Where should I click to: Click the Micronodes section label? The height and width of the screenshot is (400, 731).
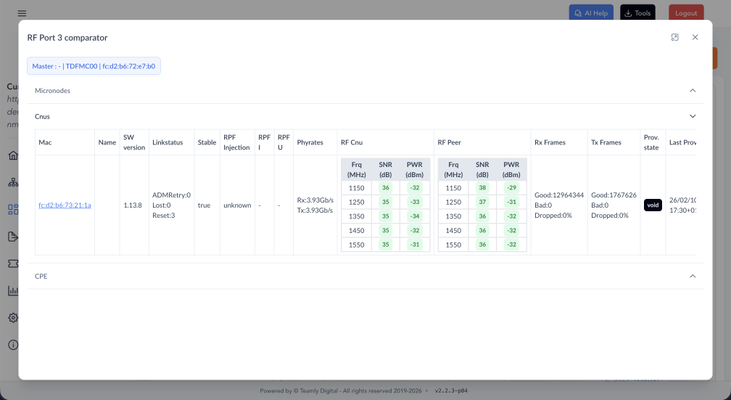pos(52,90)
